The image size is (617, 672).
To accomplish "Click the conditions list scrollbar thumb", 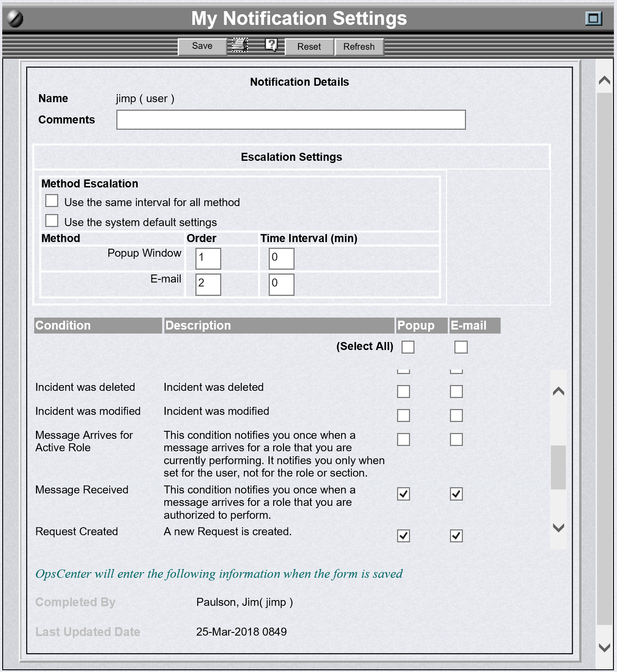I will (558, 467).
